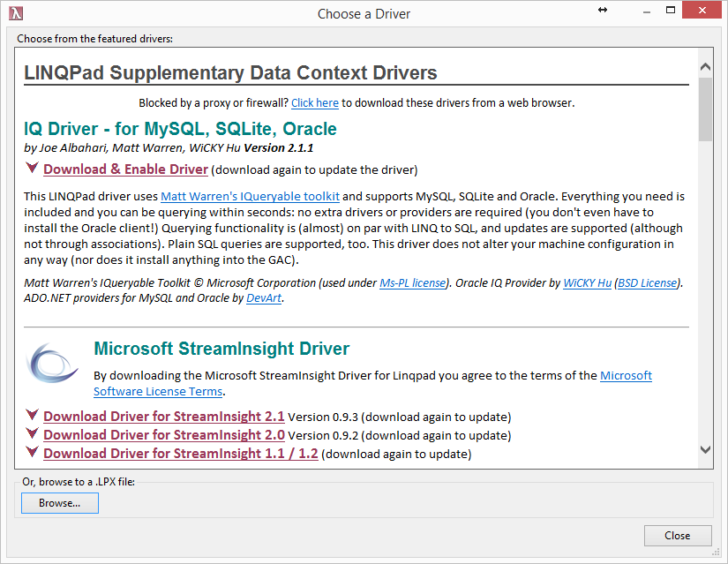Click the resize grip at bottom-right corner
Viewport: 728px width, 564px height.
click(716, 552)
